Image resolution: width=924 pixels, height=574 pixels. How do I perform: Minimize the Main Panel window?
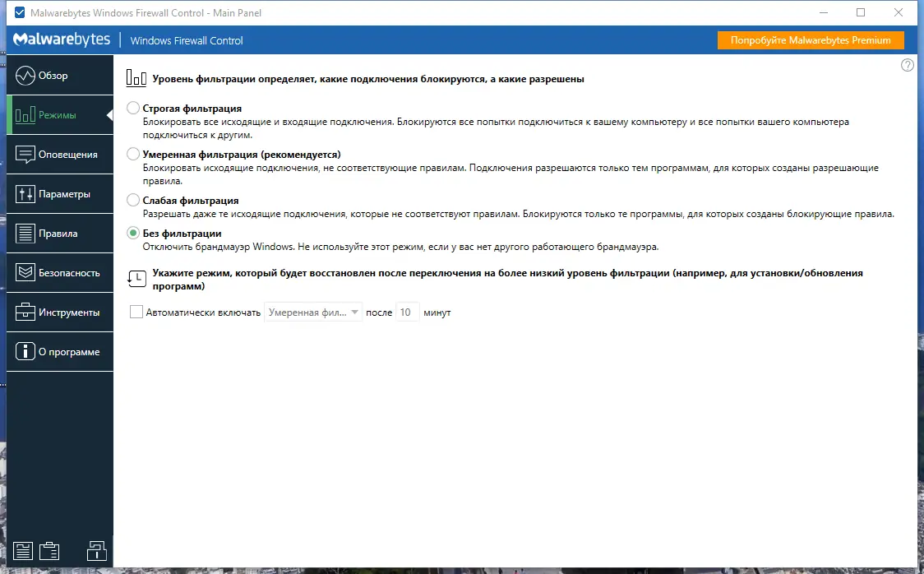pos(823,12)
